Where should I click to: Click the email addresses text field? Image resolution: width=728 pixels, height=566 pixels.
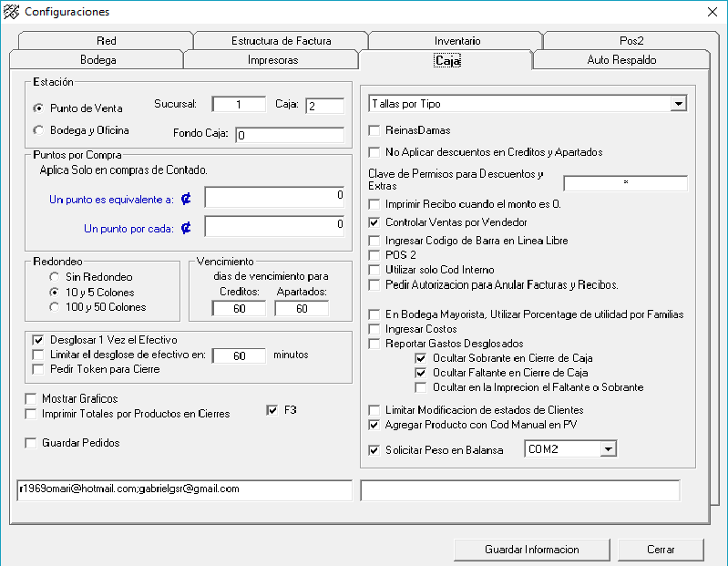coord(184,490)
